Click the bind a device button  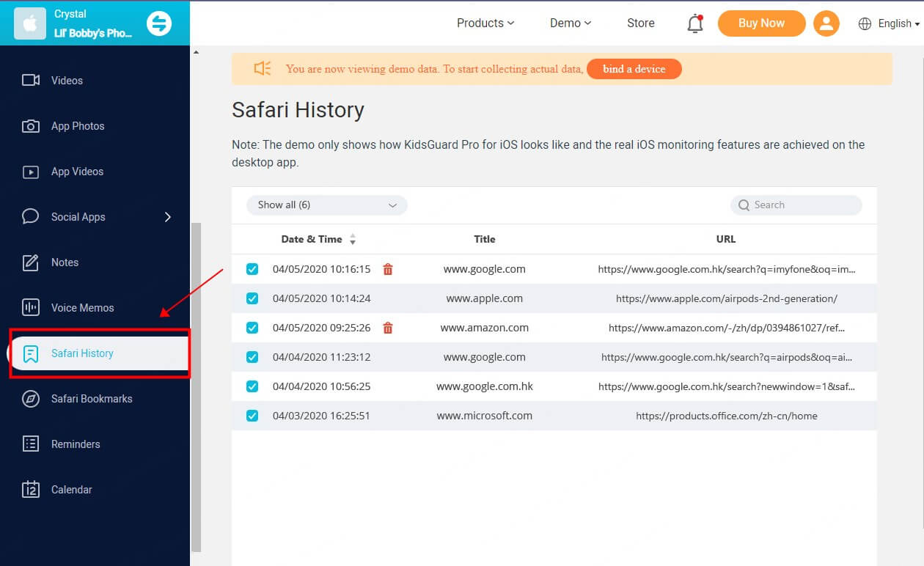634,69
